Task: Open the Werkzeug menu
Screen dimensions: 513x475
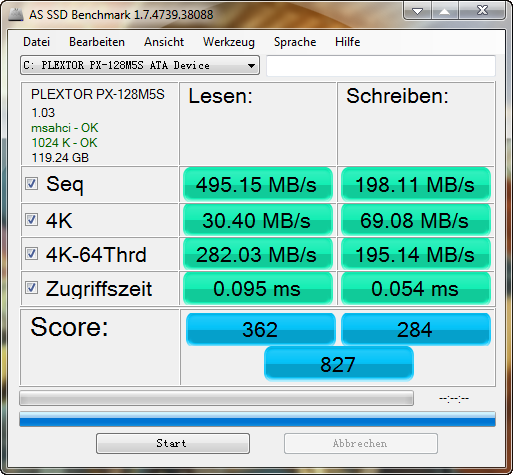Action: pos(229,42)
